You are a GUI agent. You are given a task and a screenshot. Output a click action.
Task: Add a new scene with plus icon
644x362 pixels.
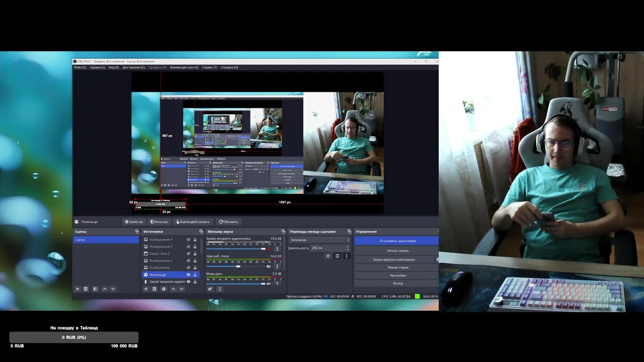[x=77, y=289]
